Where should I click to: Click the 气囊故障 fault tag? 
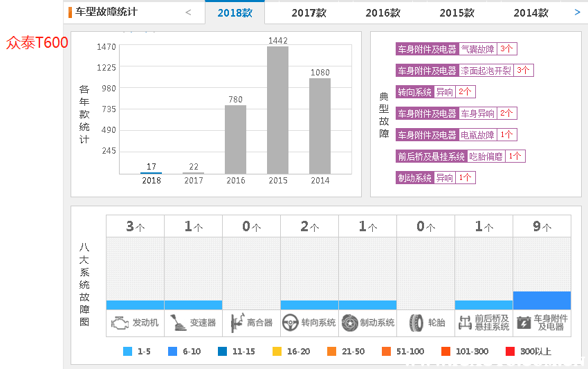(457, 48)
